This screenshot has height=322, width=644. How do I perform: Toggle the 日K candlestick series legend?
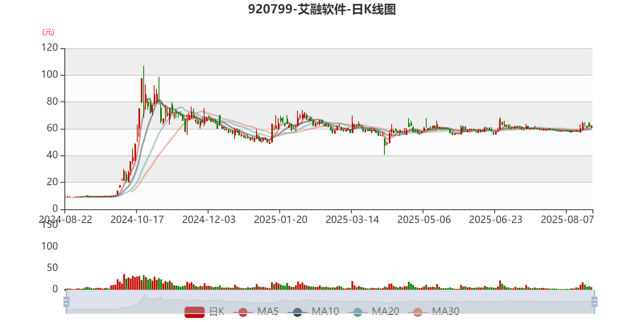[204, 312]
